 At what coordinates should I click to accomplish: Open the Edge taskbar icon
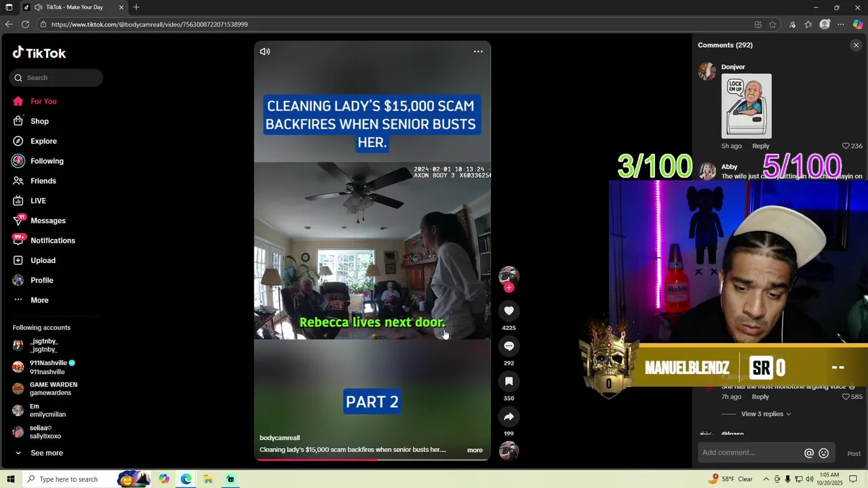(x=186, y=479)
